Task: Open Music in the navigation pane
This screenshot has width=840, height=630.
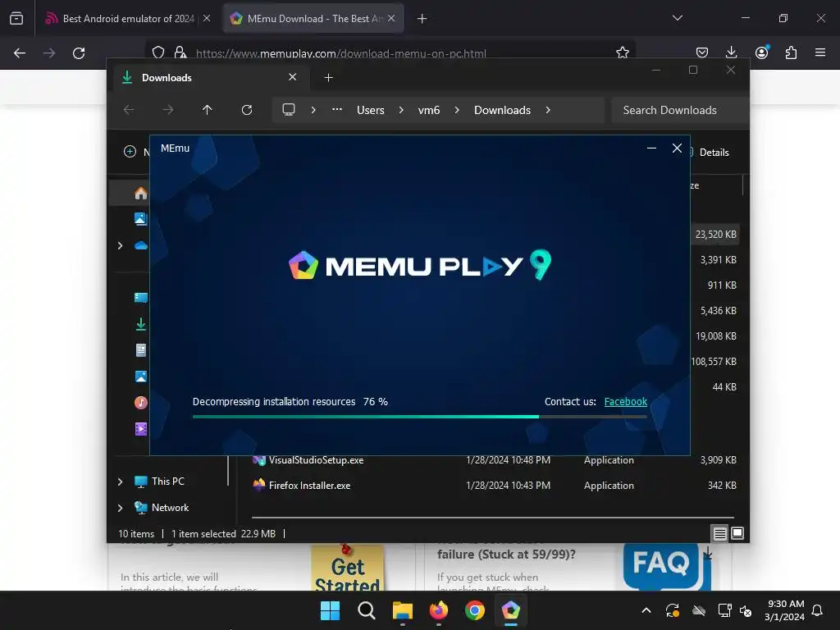Action: coord(141,402)
